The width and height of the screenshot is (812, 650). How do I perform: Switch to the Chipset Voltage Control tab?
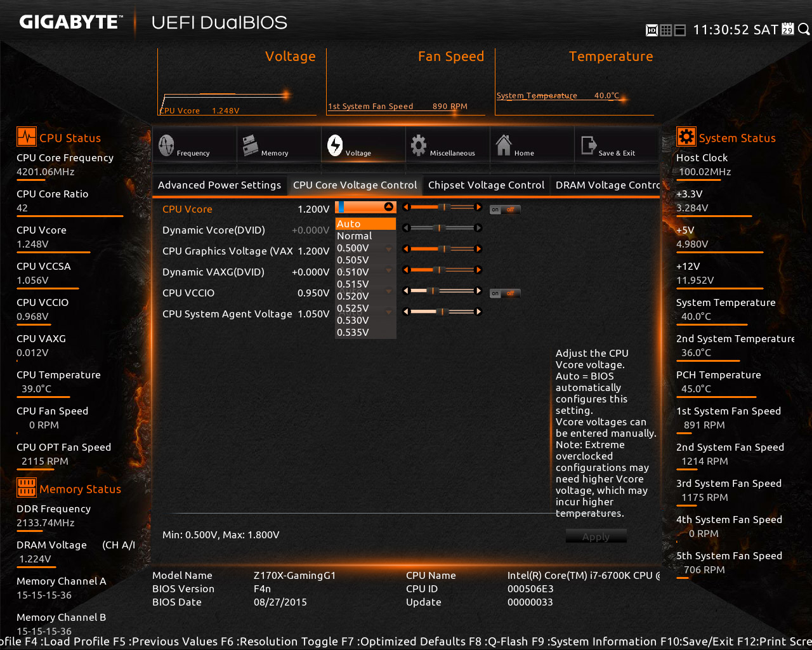(486, 185)
